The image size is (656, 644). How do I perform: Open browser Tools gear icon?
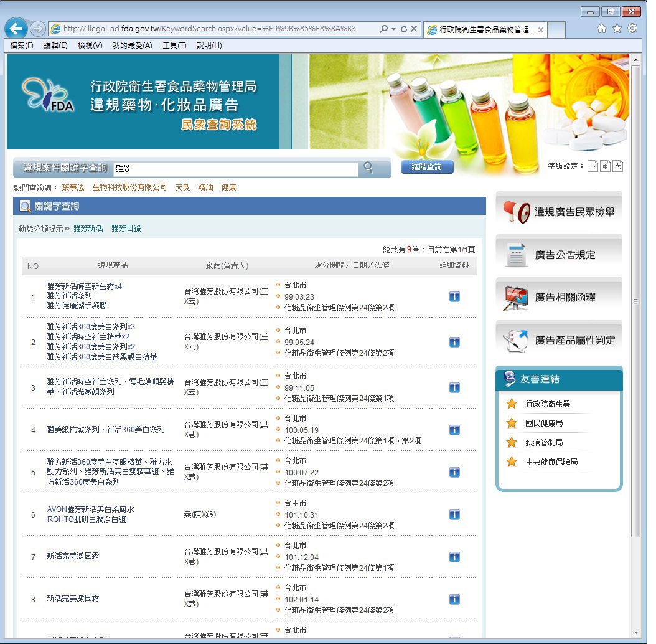632,28
